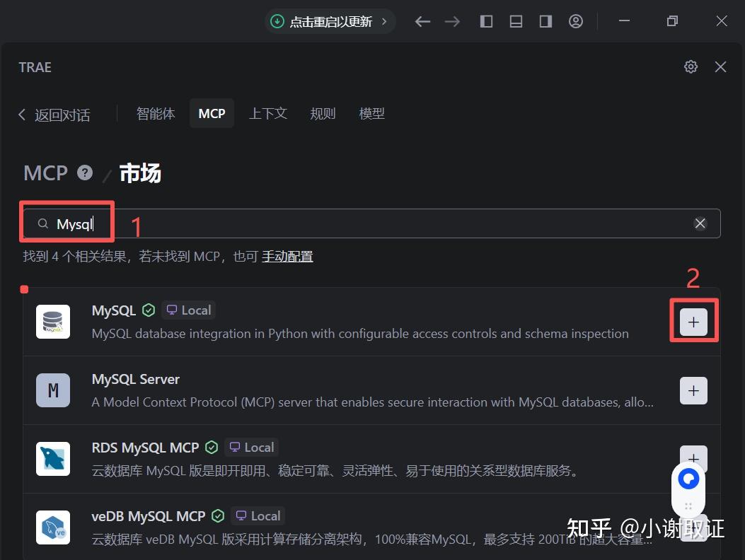Click the 返回对话 back chevron
745x560 pixels.
(x=22, y=115)
